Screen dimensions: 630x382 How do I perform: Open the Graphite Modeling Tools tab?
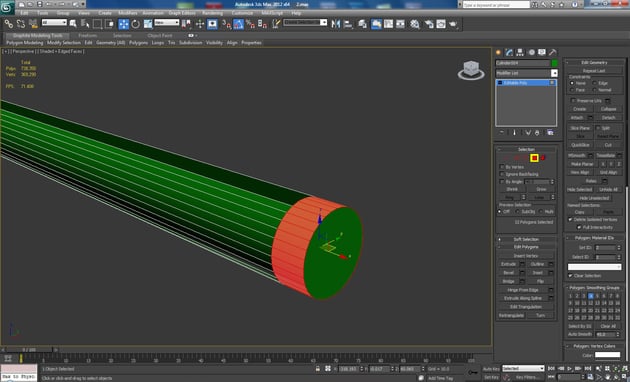click(x=37, y=35)
